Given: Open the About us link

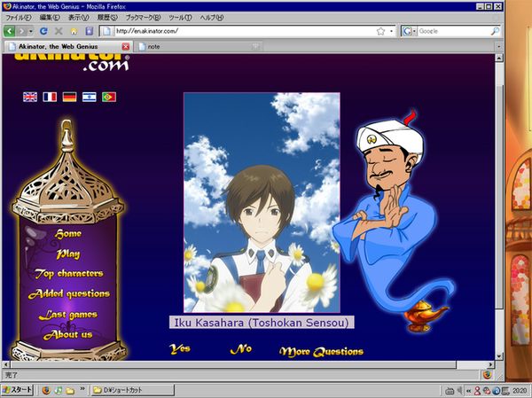Looking at the screenshot, I should 68,335.
